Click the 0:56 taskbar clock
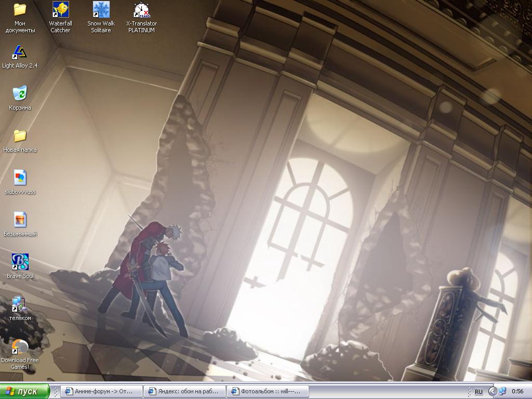 [x=517, y=392]
